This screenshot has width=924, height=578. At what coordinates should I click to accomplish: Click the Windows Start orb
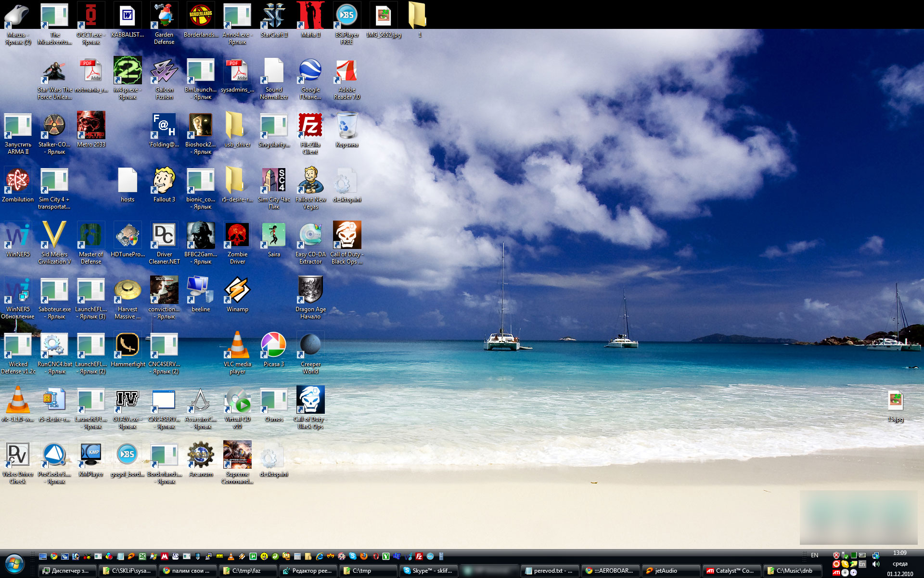pyautogui.click(x=14, y=564)
